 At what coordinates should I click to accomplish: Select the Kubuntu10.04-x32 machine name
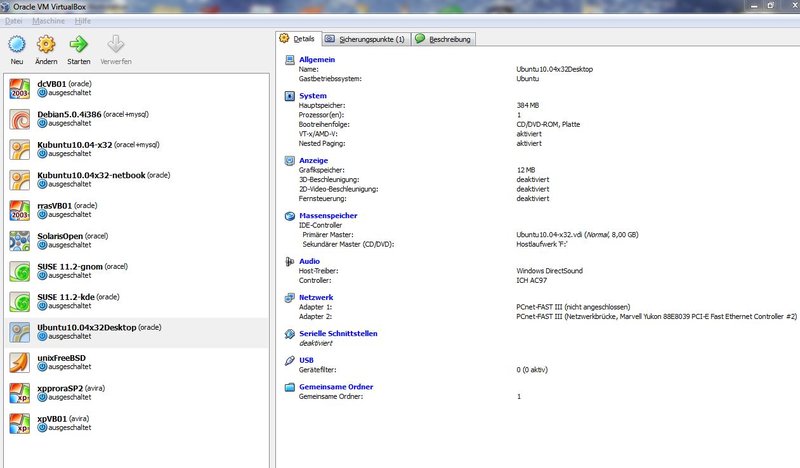coord(74,145)
